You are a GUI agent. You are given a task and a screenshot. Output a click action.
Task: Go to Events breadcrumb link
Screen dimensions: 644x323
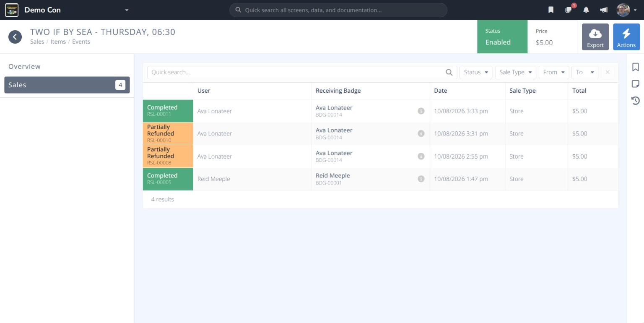(81, 42)
